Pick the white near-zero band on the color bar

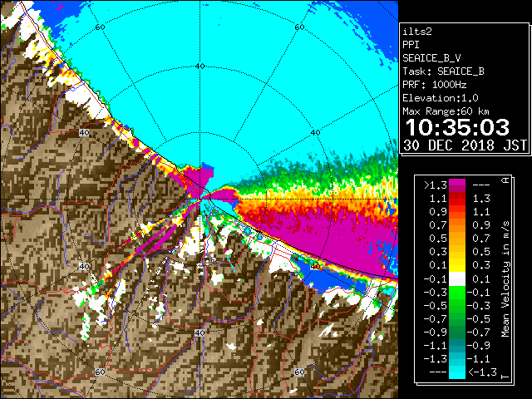pyautogui.click(x=457, y=279)
